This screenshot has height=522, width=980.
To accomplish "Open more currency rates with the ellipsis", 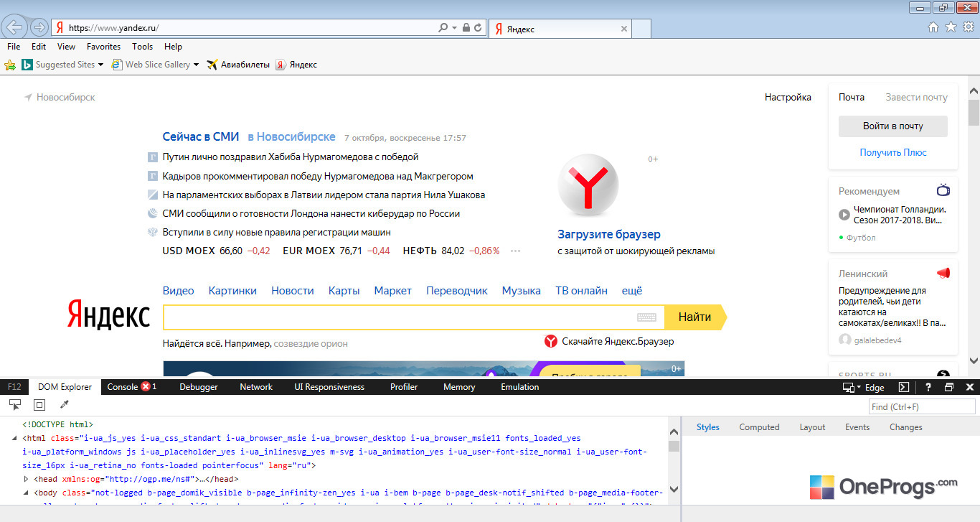I will click(515, 251).
